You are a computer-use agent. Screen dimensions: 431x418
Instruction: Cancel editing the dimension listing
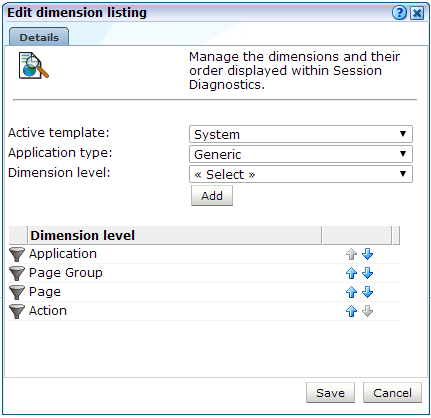coord(392,393)
